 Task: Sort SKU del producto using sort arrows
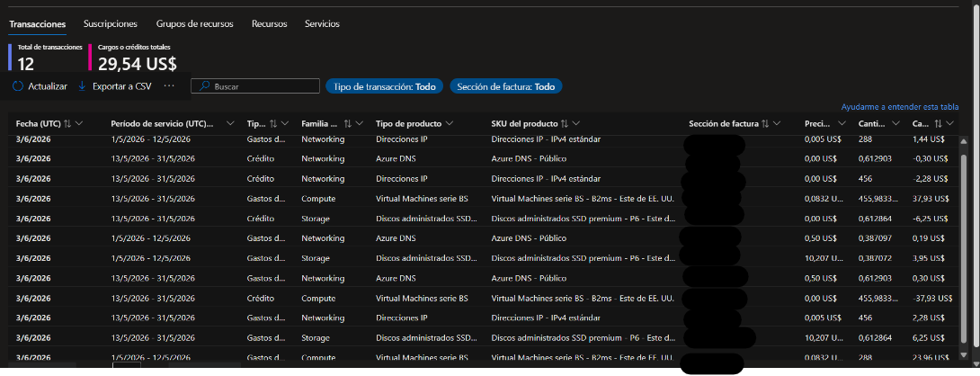point(565,123)
